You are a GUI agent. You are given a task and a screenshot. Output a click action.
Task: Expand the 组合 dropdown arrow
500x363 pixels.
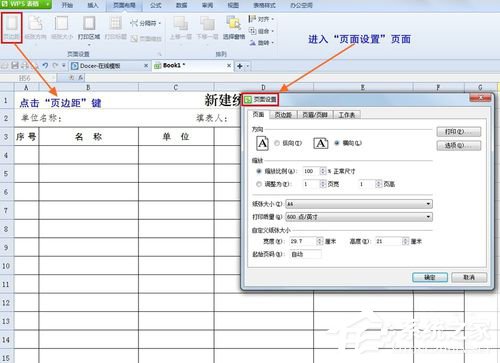tap(272, 31)
